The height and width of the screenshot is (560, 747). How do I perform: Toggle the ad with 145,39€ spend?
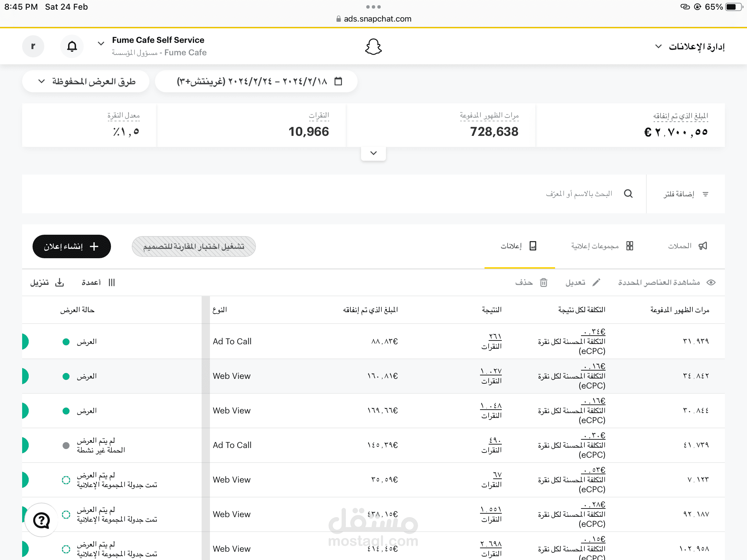point(25,445)
